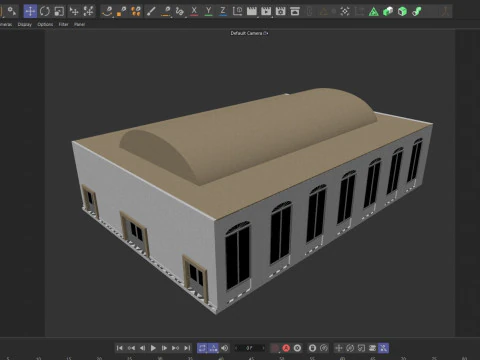
Task: Toggle Z axis lock
Action: [223, 11]
